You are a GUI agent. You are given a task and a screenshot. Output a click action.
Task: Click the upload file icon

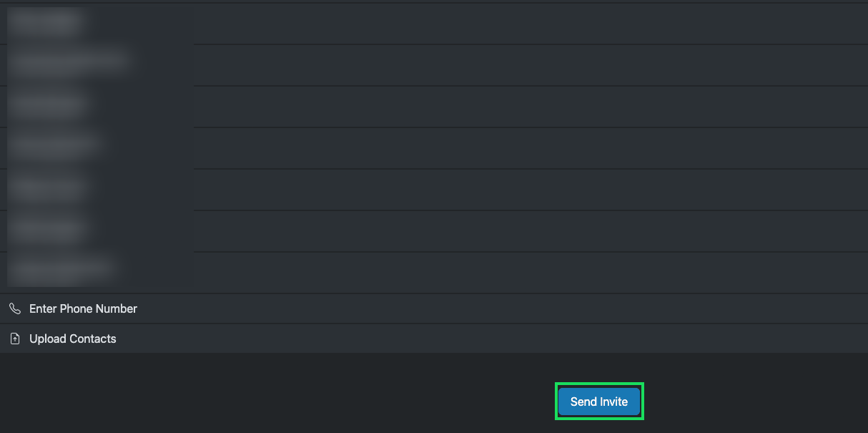(x=15, y=339)
